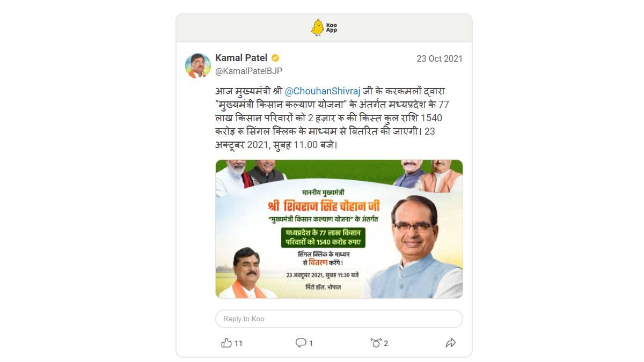
Task: Focus the Reply to Koo field
Action: point(339,319)
